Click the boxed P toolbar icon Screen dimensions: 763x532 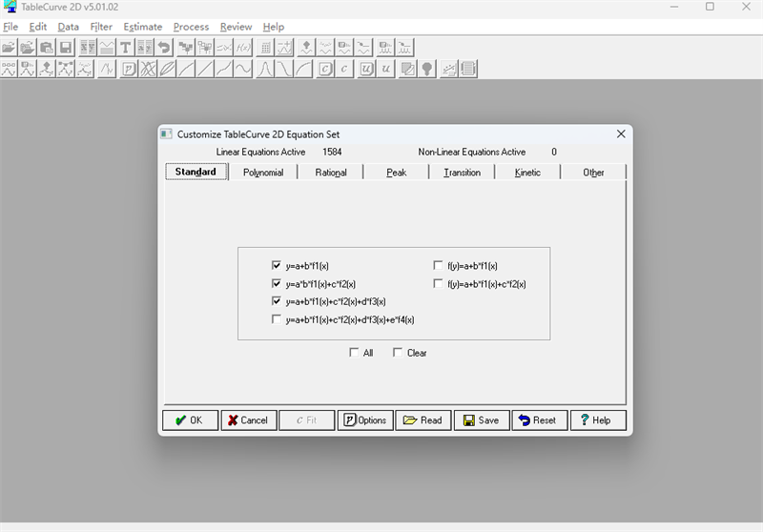coord(129,69)
